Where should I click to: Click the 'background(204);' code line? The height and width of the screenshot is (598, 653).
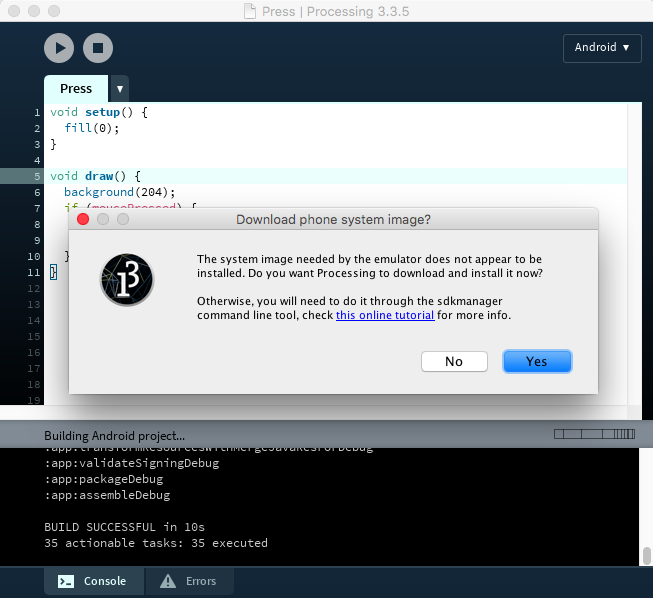click(120, 192)
